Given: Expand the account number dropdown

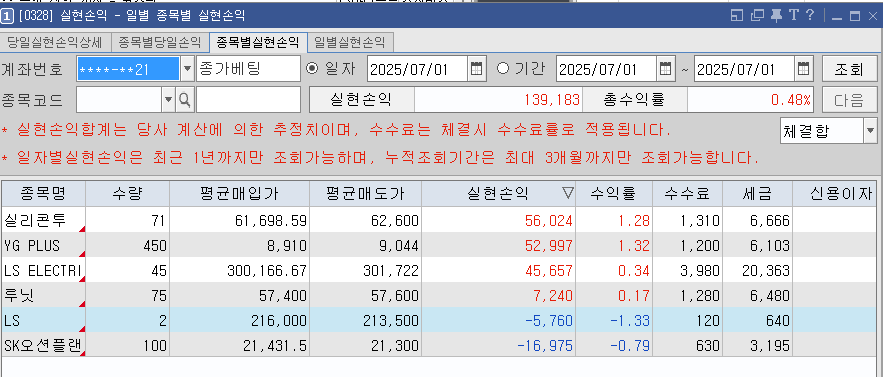Looking at the screenshot, I should coord(188,69).
